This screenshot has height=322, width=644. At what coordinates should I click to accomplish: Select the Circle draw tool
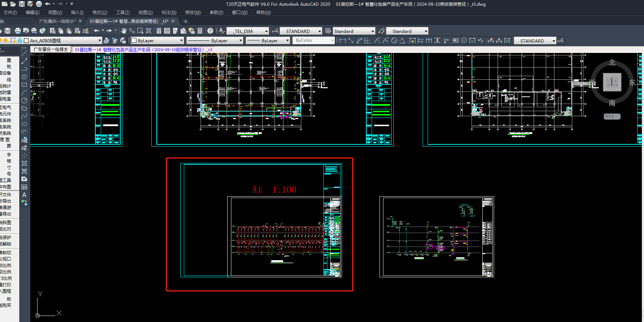24,100
